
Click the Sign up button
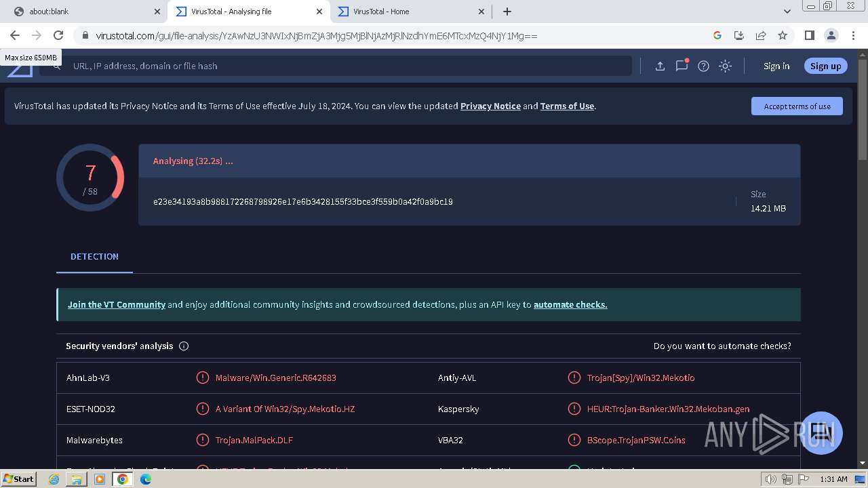pyautogui.click(x=825, y=66)
